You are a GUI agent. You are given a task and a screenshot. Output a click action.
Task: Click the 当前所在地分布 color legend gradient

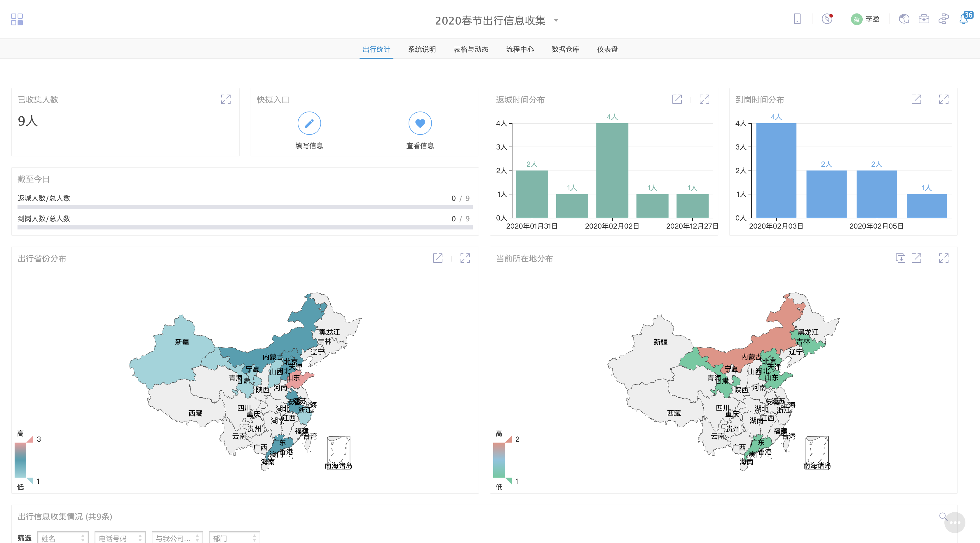[x=499, y=460]
